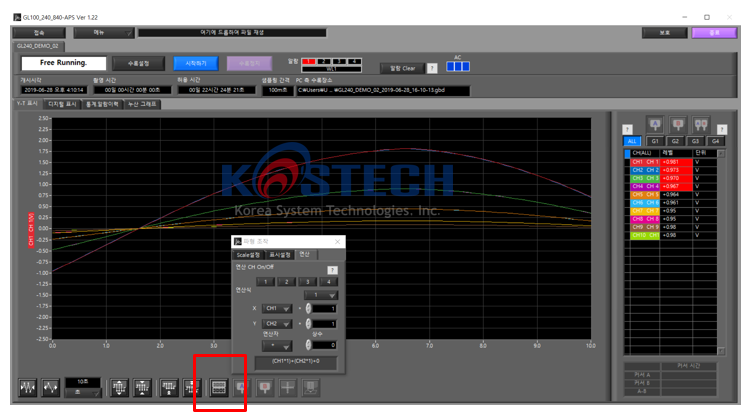Click the last bottom toolbar export icon

coord(310,387)
